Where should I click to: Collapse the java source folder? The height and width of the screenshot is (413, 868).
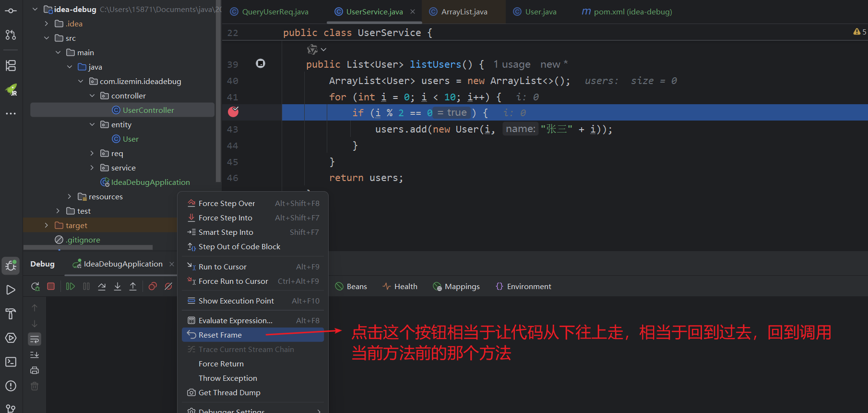(70, 67)
